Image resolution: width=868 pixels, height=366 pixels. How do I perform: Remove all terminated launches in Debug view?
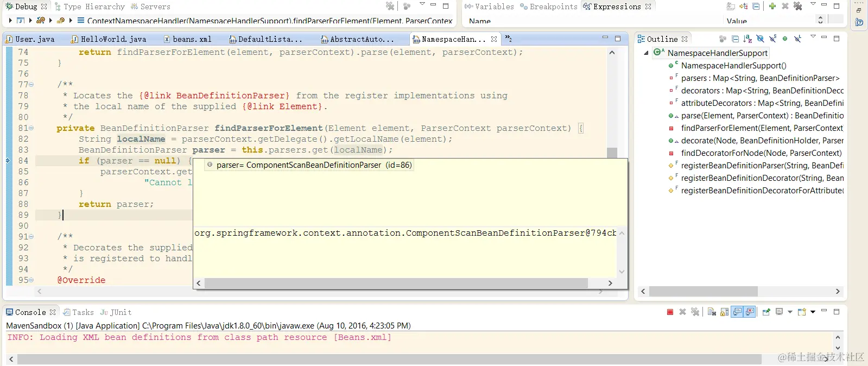pyautogui.click(x=390, y=6)
